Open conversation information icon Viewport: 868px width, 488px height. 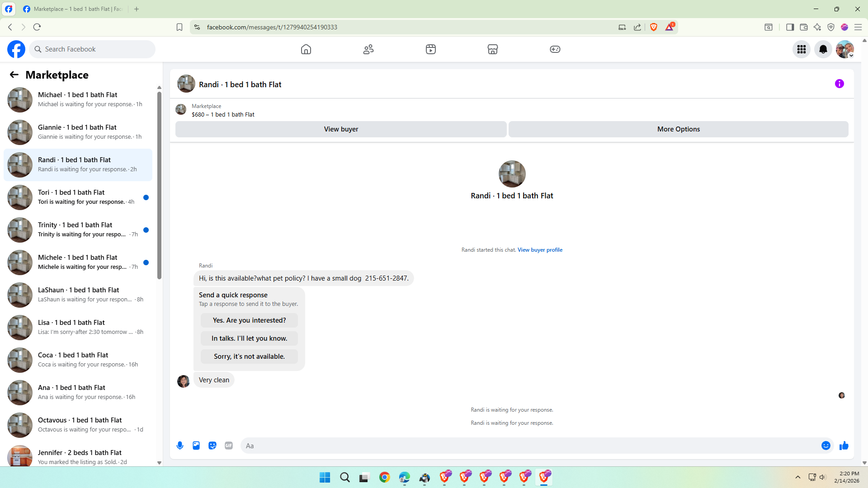point(839,84)
